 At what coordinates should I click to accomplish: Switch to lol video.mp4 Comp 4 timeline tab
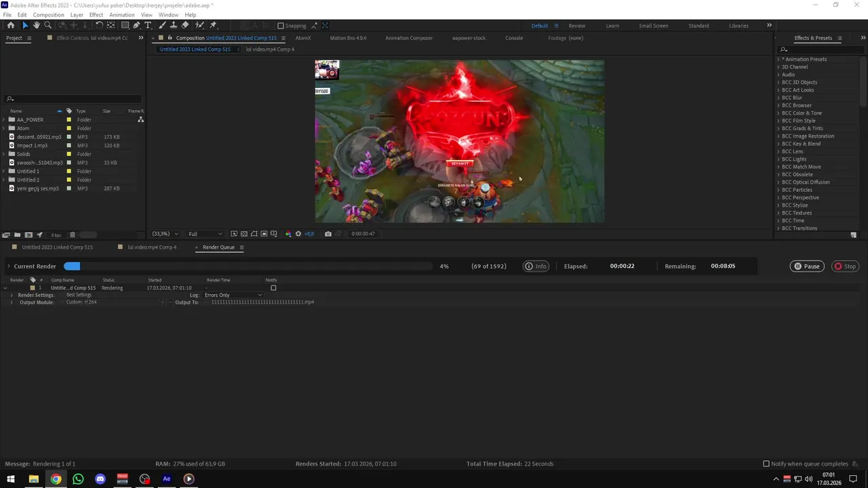click(x=152, y=247)
